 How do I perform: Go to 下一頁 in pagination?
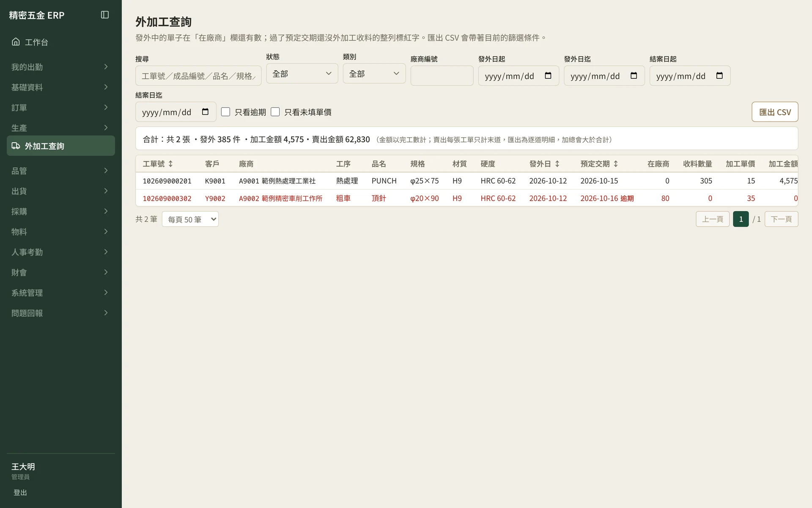pos(781,219)
